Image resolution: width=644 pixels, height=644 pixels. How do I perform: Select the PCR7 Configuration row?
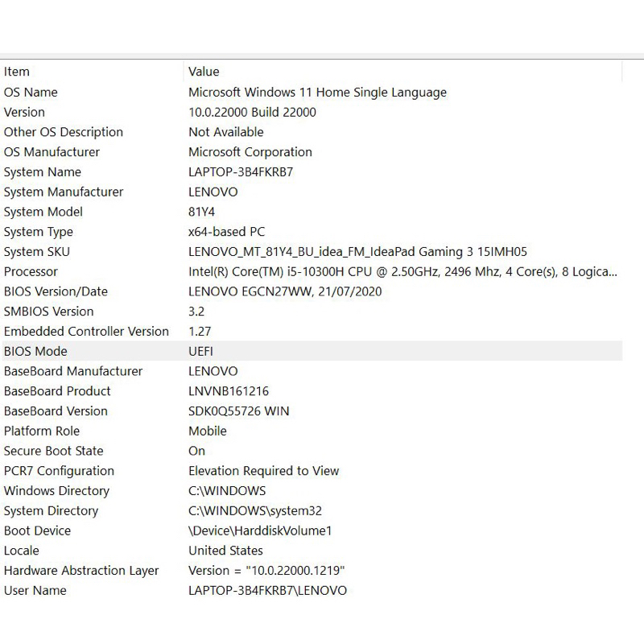pos(59,470)
